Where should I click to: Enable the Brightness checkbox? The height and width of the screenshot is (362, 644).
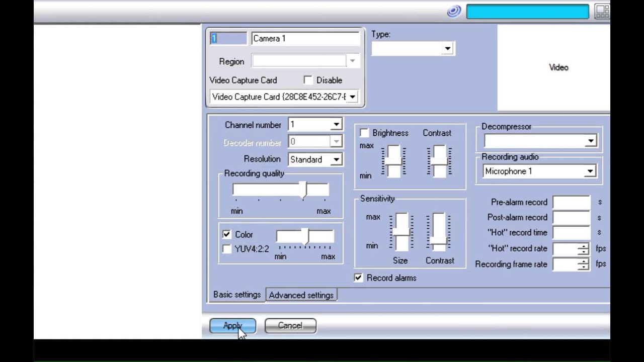(x=364, y=133)
